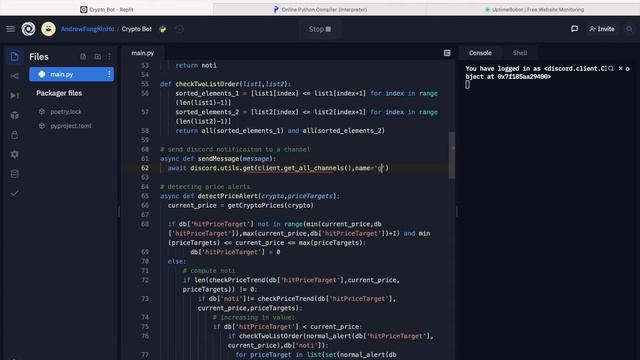This screenshot has width=640, height=360.
Task: Click the Files panel heading
Action: pyautogui.click(x=39, y=57)
